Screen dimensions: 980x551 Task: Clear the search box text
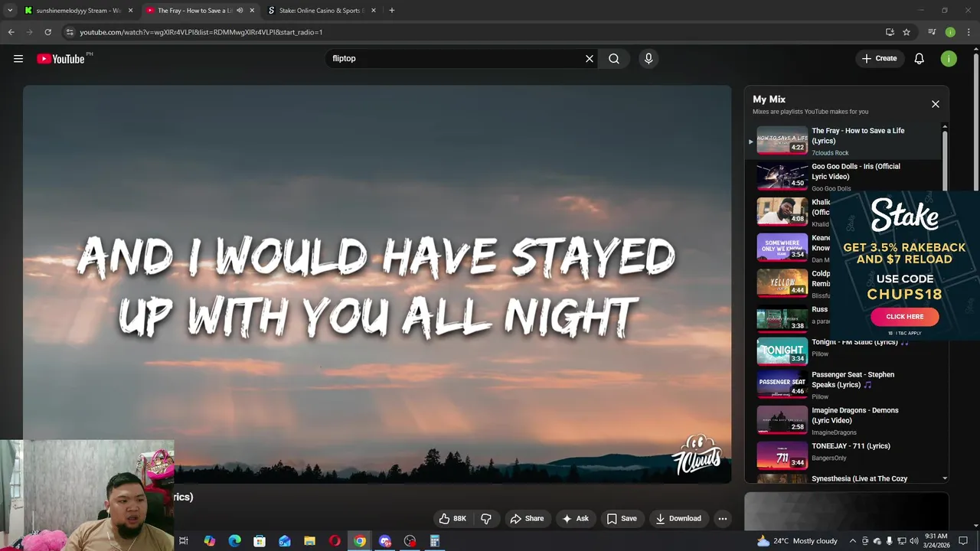coord(590,58)
